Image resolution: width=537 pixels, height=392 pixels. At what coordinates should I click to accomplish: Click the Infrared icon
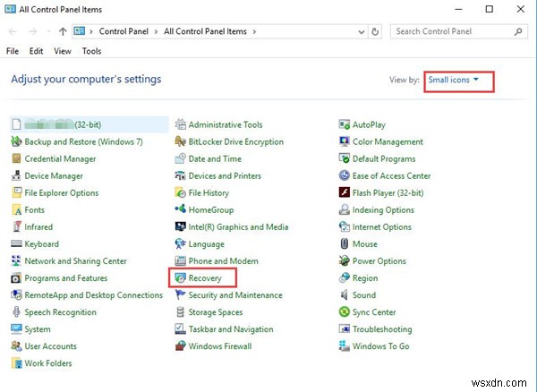[x=16, y=226]
